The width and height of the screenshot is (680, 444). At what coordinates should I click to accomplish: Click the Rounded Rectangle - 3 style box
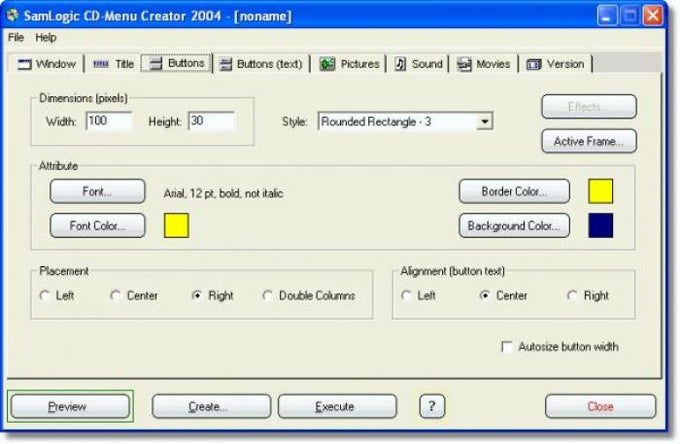point(405,121)
